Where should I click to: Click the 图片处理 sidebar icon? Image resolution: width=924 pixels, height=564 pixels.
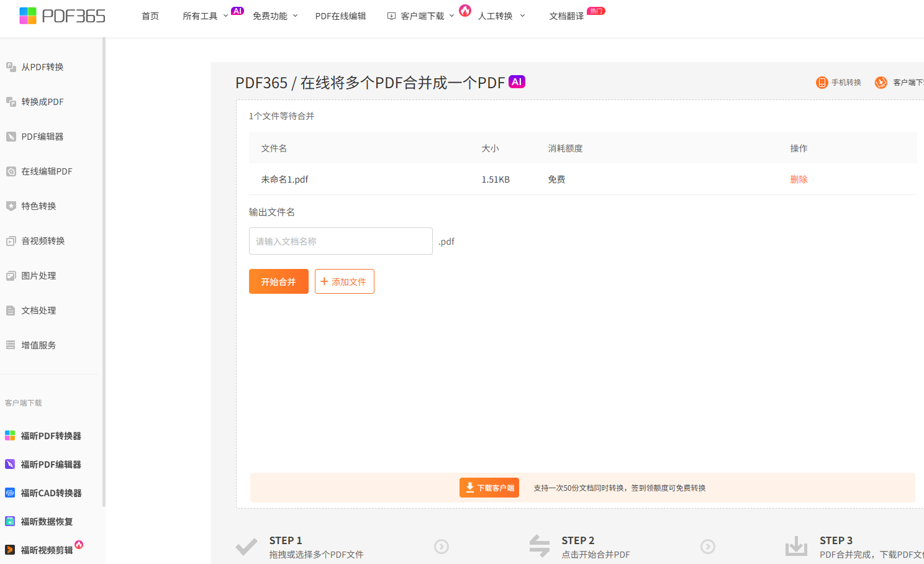pyautogui.click(x=11, y=276)
